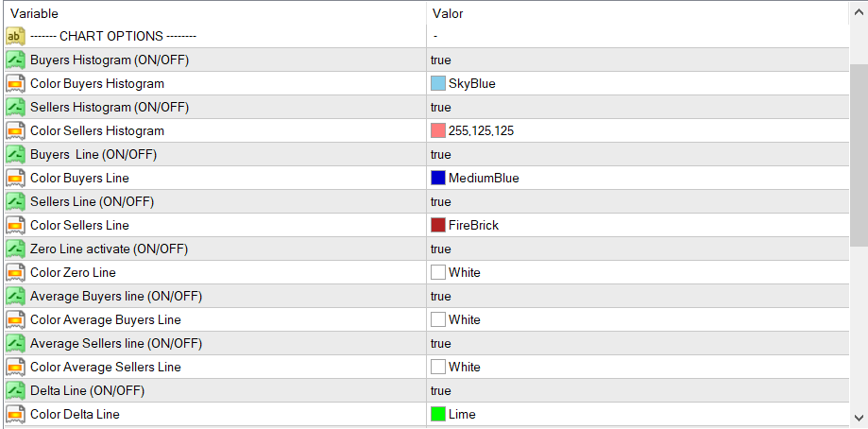Open the FireBrick color value dropdown
The image size is (868, 429).
pyautogui.click(x=473, y=225)
